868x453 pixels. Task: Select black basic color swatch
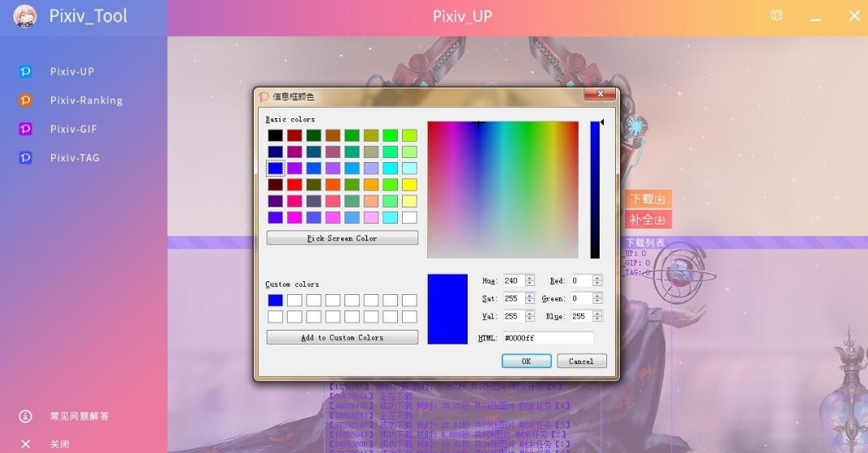click(x=275, y=135)
